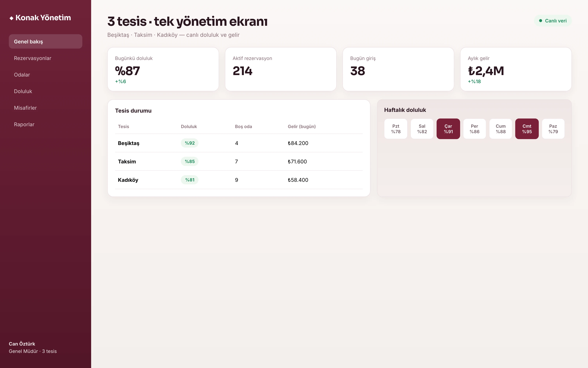This screenshot has width=588, height=368.
Task: Navigate to Raporlar
Action: coord(45,124)
